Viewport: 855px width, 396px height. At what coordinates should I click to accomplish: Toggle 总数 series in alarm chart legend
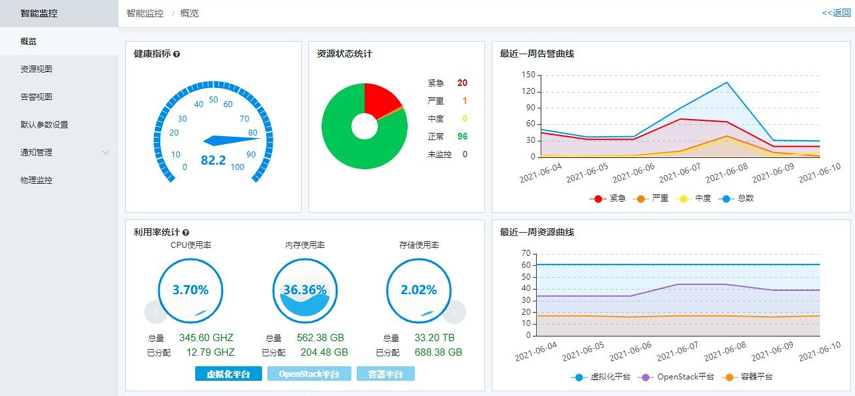tap(736, 199)
